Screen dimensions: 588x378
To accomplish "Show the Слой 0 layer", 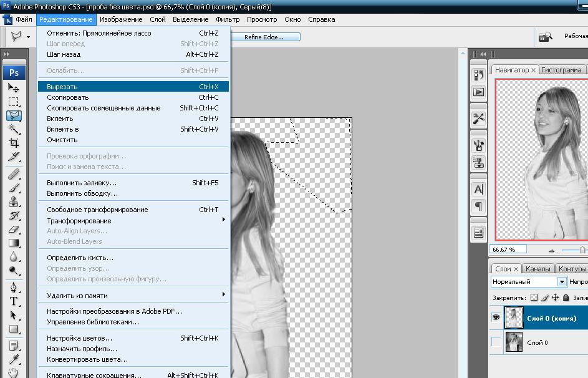I will click(x=496, y=342).
